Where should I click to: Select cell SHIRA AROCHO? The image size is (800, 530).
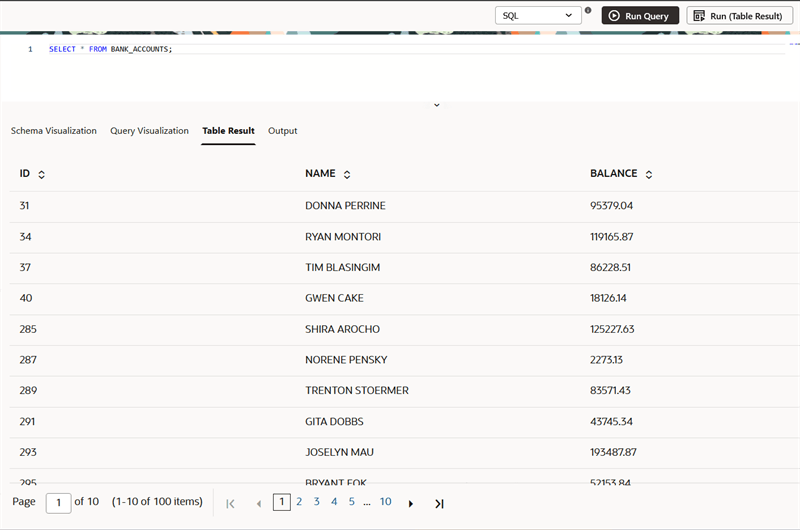[342, 329]
